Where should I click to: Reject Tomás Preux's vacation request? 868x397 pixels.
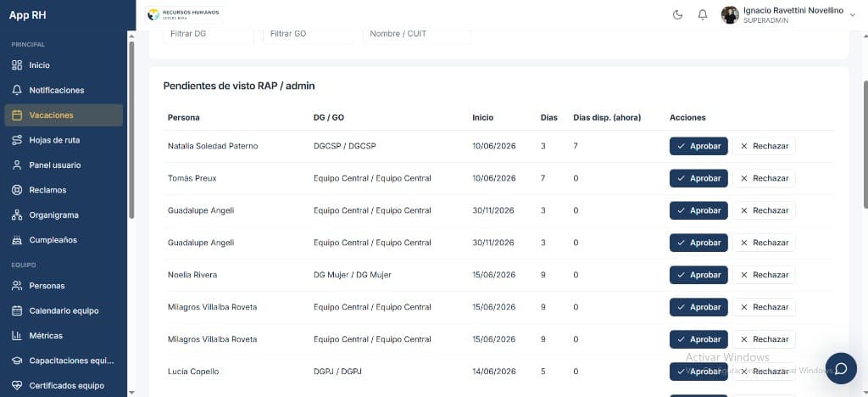[764, 178]
